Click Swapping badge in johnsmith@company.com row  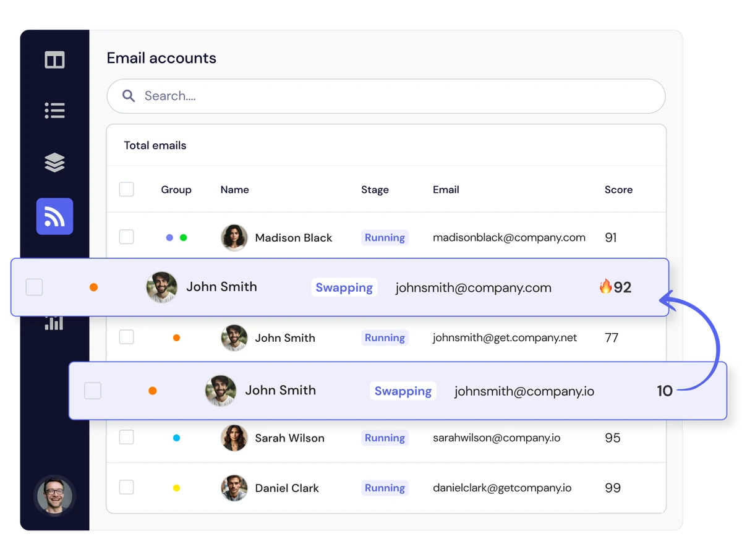[344, 287]
